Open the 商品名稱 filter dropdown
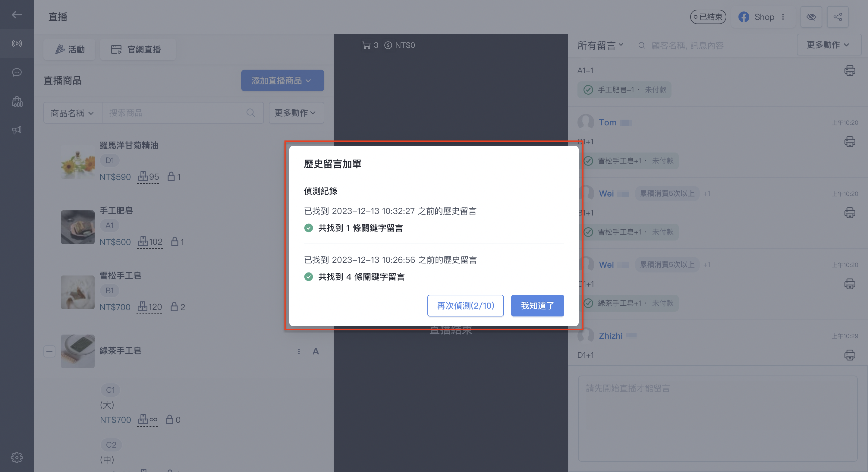 [72, 113]
